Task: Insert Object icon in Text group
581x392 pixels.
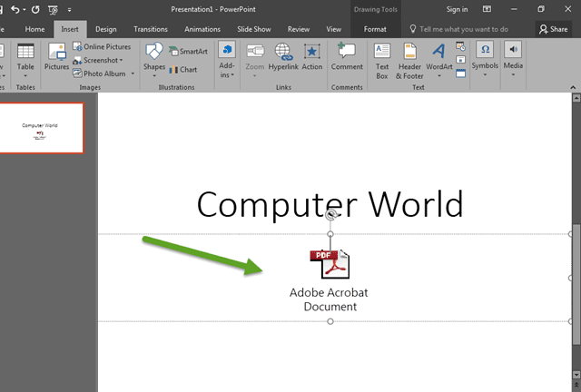Action: tap(460, 73)
